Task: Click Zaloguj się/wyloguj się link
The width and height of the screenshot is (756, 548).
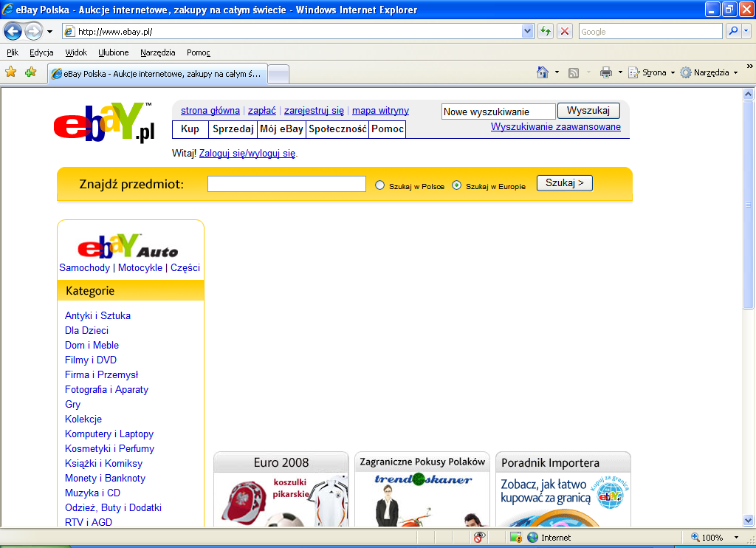Action: tap(247, 154)
